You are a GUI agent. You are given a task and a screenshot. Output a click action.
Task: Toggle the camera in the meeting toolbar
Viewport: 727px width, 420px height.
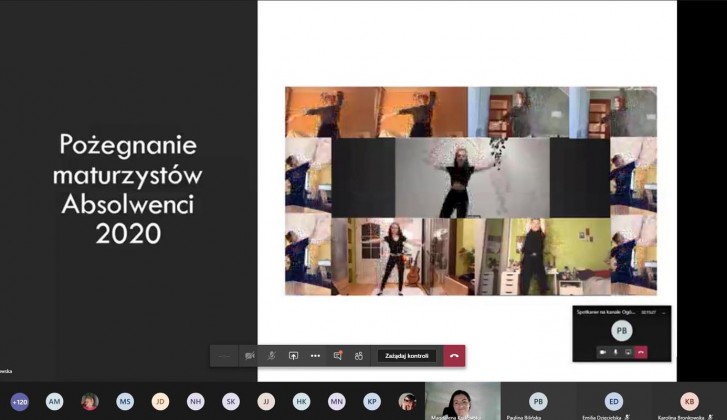click(249, 355)
